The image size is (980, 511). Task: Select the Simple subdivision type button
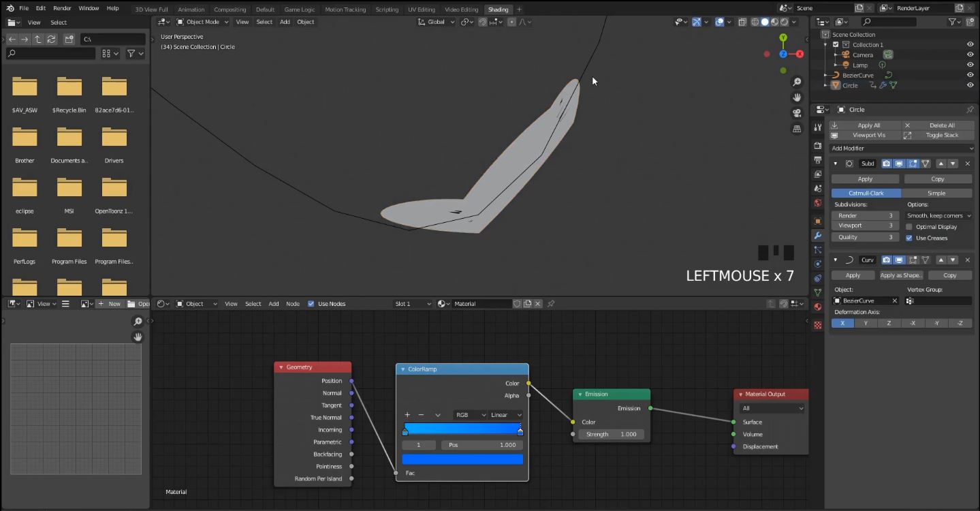936,193
